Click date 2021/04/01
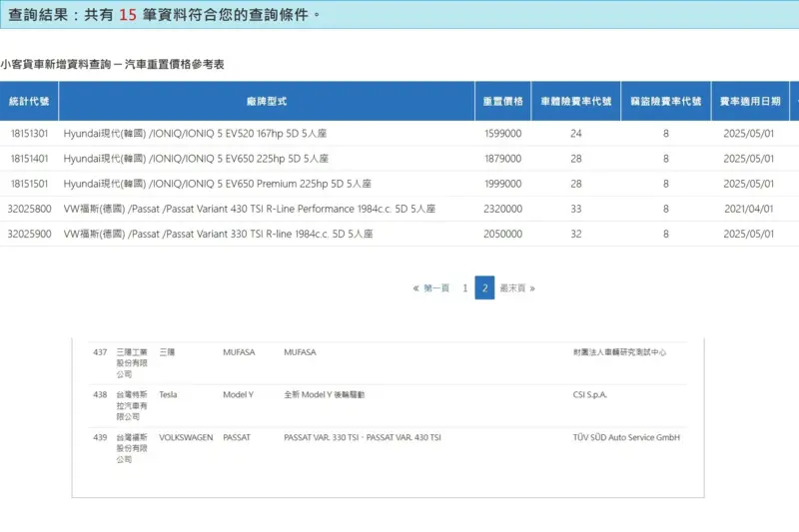The image size is (799, 532). 748,209
